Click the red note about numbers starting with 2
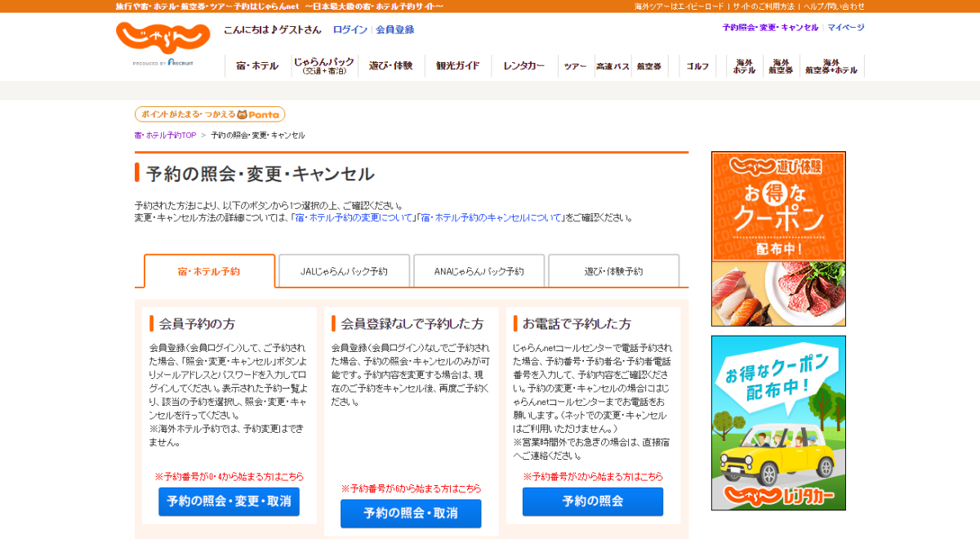980x539 pixels. pyautogui.click(x=593, y=477)
